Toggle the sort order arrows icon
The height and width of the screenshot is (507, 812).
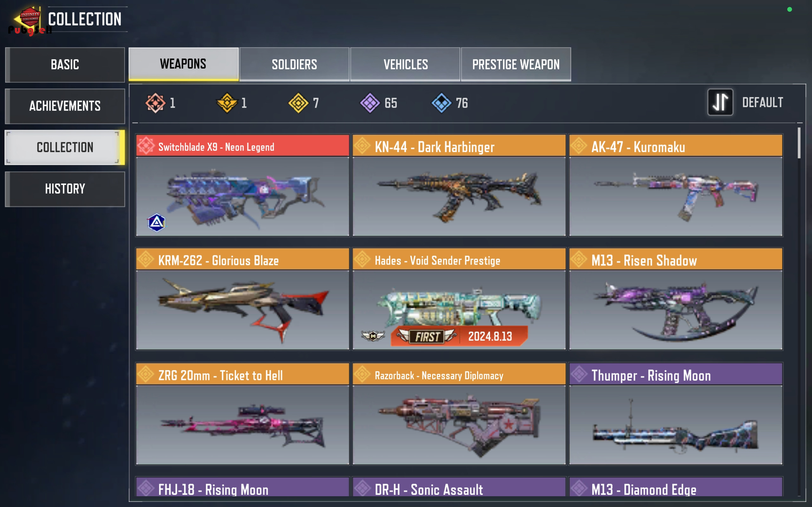click(720, 102)
